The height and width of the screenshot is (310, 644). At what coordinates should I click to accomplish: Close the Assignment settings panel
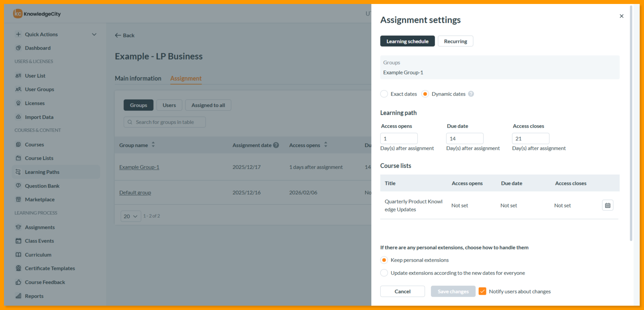coord(621,16)
